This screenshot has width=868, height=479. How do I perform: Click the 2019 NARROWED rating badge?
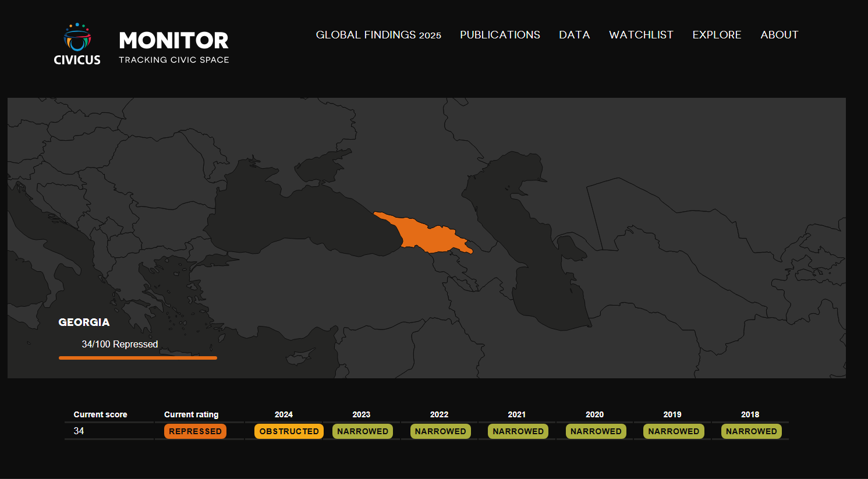tap(673, 431)
